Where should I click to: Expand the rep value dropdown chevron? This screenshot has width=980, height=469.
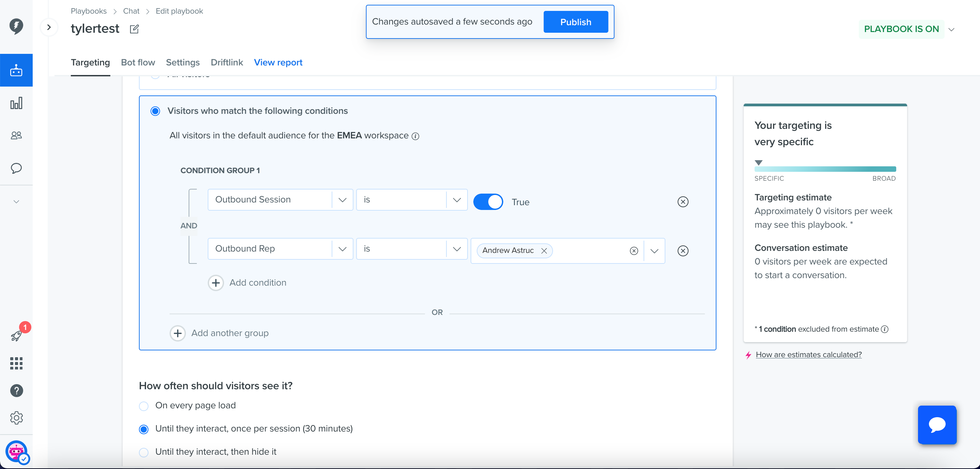[x=654, y=251]
